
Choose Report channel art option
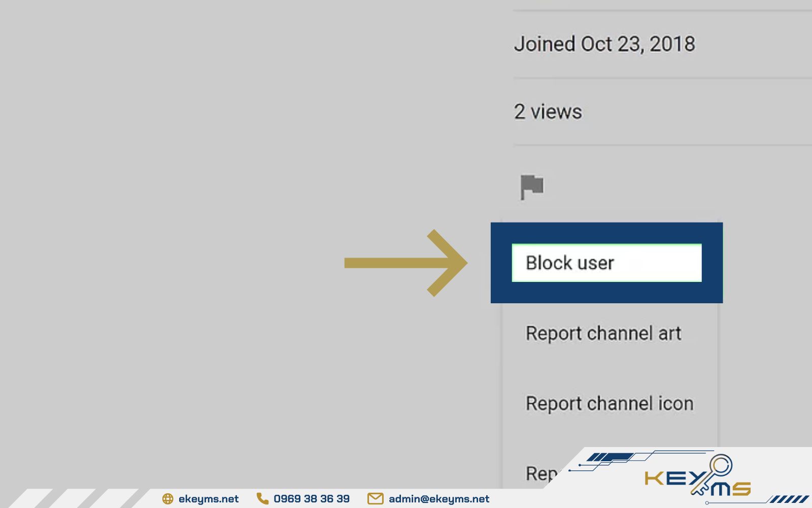coord(603,333)
